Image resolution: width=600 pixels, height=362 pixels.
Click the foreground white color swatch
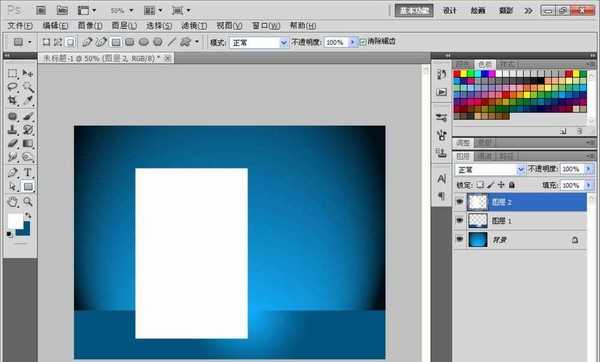click(15, 221)
